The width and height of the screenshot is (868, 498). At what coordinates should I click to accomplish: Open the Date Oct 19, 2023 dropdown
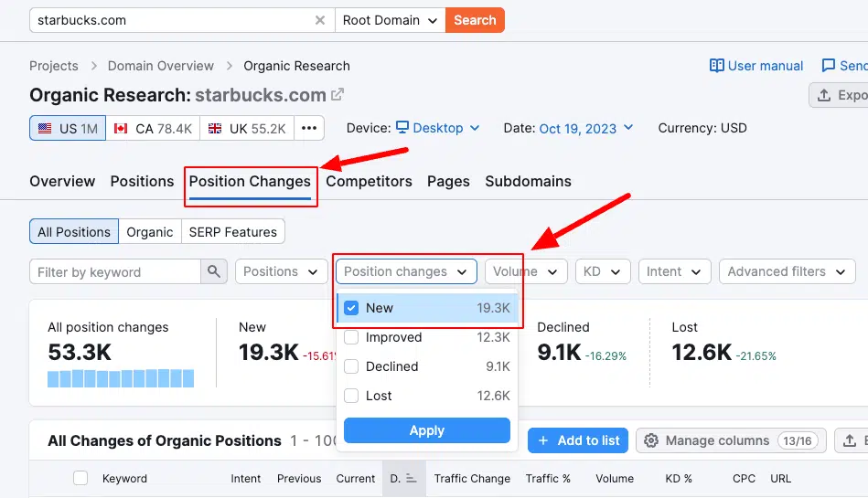pyautogui.click(x=586, y=128)
